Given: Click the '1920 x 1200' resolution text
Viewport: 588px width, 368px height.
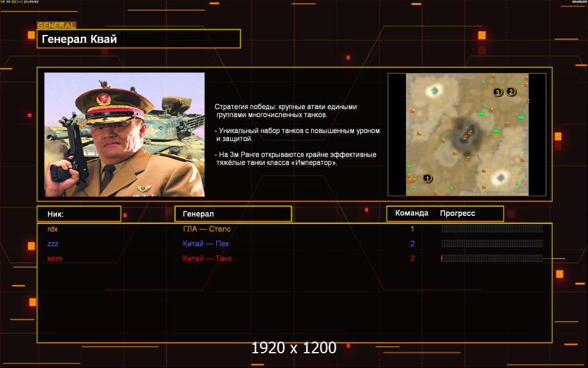Looking at the screenshot, I should click(x=293, y=348).
